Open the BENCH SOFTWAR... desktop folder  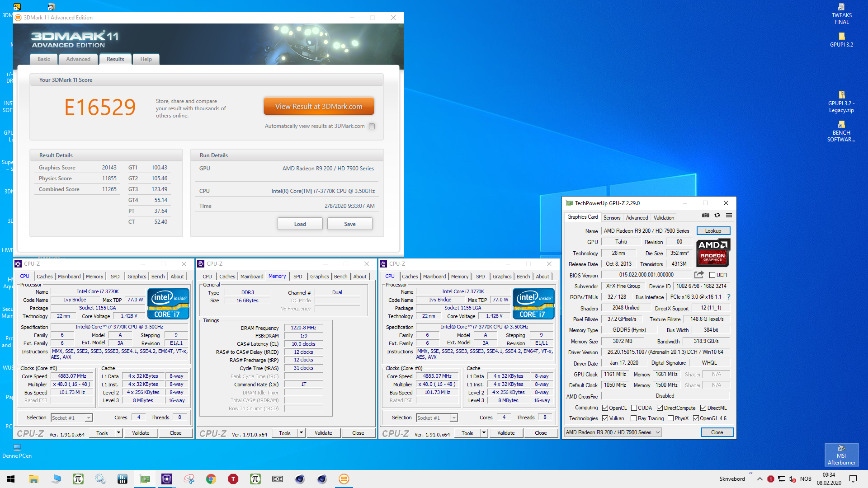pos(841,131)
